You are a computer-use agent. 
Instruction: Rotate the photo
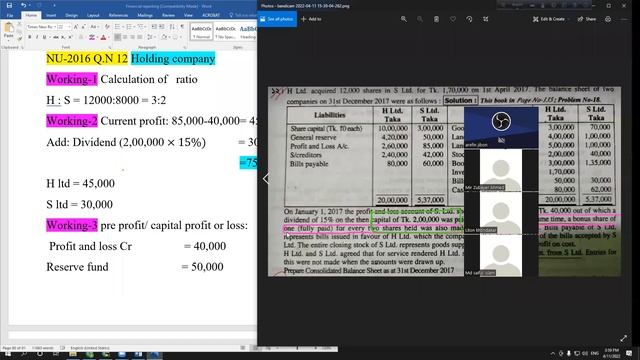(469, 19)
